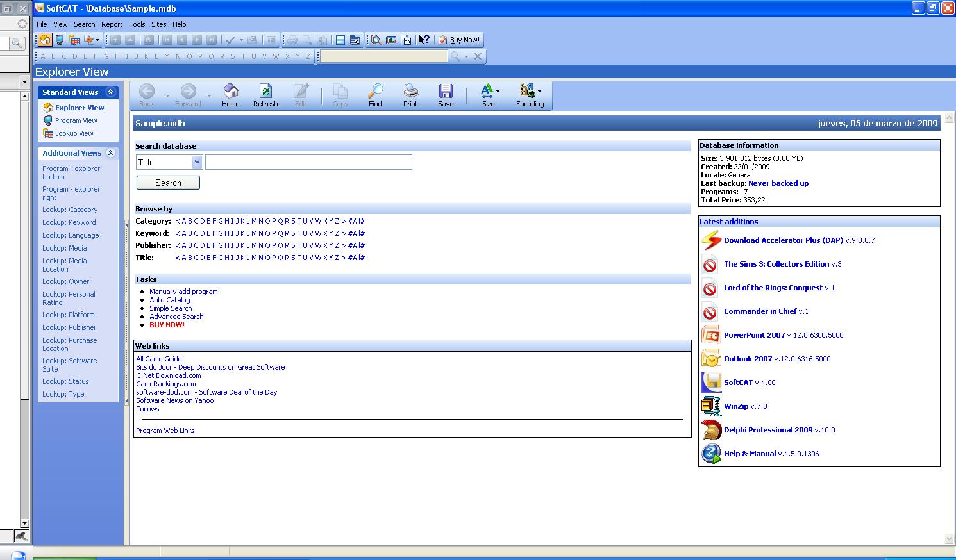956x560 pixels.
Task: Click the Buy Now! toolbar button
Action: (459, 40)
